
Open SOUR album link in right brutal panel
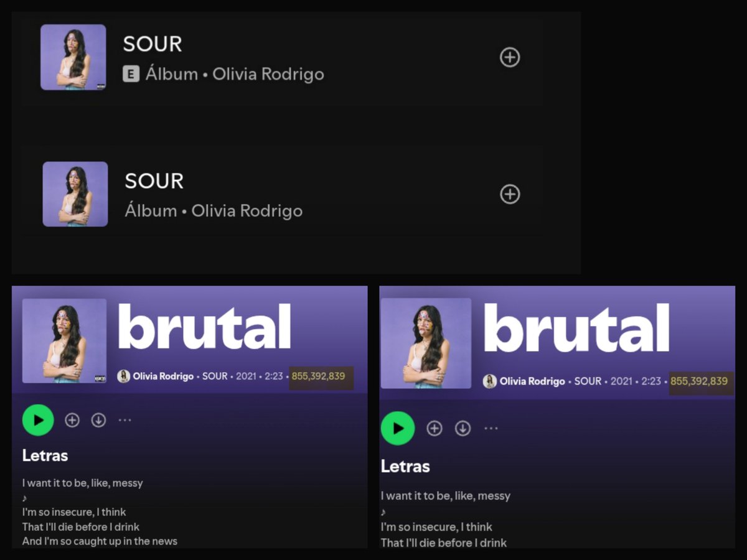click(x=588, y=381)
